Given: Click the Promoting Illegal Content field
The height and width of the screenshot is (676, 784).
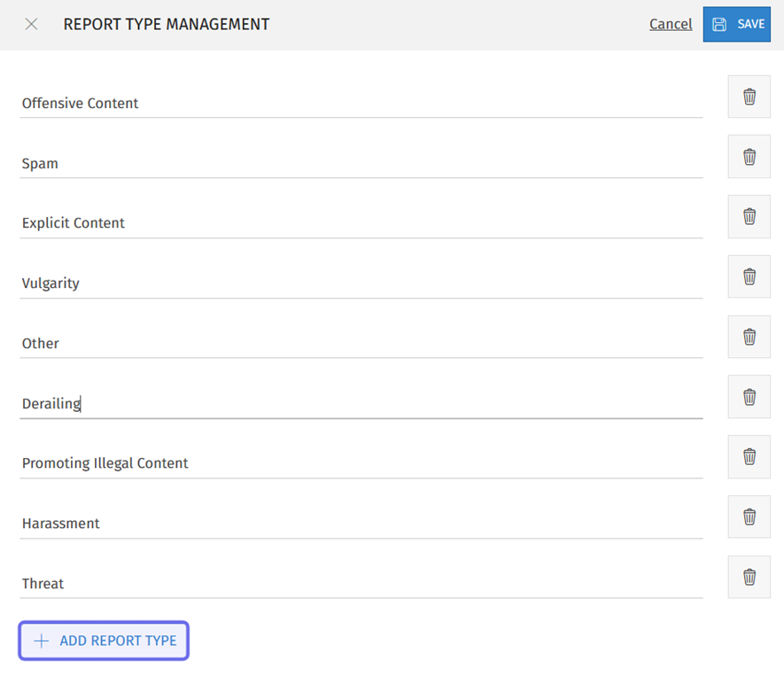Looking at the screenshot, I should coord(361,463).
